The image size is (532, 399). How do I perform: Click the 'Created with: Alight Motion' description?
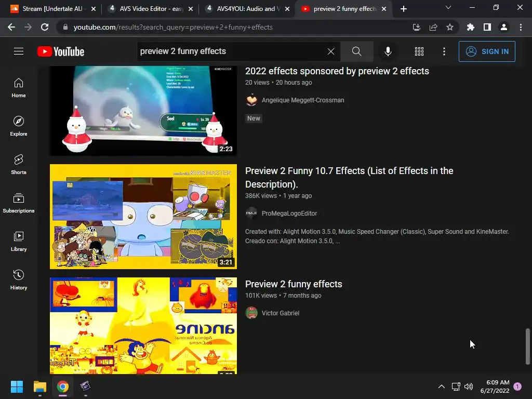pyautogui.click(x=377, y=236)
